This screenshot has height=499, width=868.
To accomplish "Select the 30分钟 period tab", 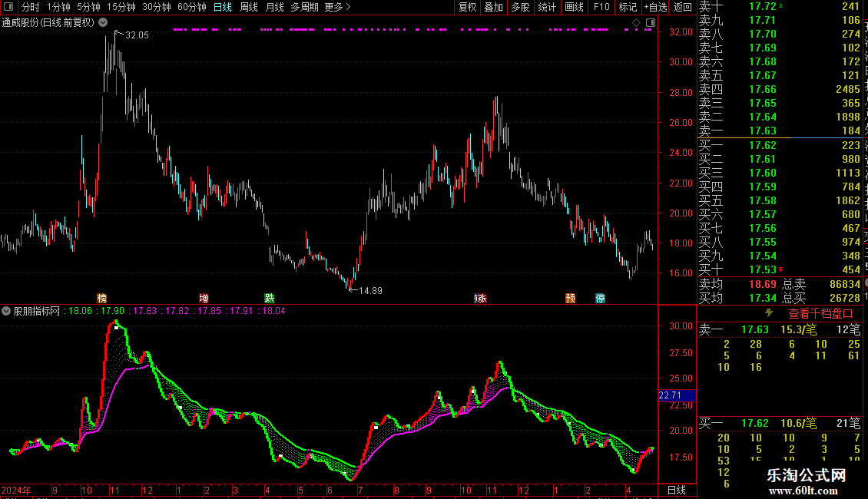I will pos(157,7).
